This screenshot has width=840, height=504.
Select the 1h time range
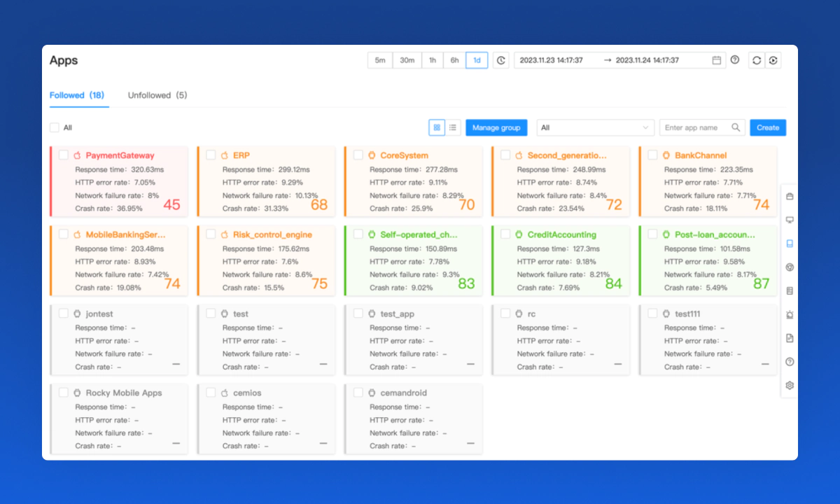[433, 60]
